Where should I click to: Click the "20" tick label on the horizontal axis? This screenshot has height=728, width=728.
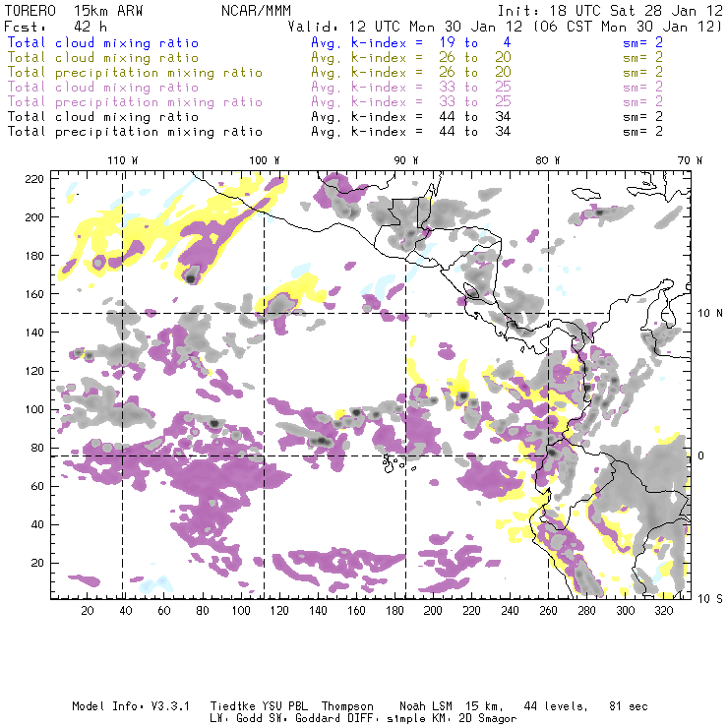88,611
